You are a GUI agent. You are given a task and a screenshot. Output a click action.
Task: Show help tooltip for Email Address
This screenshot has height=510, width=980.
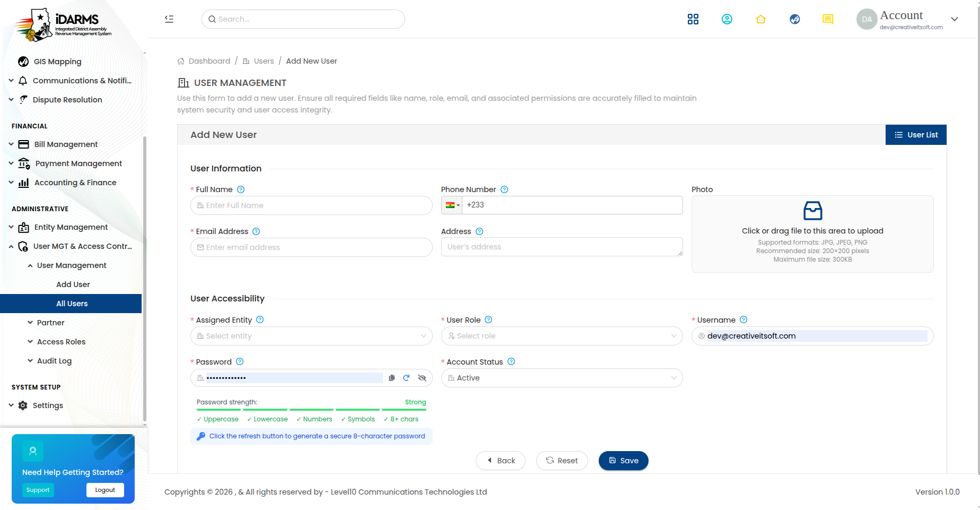[256, 231]
